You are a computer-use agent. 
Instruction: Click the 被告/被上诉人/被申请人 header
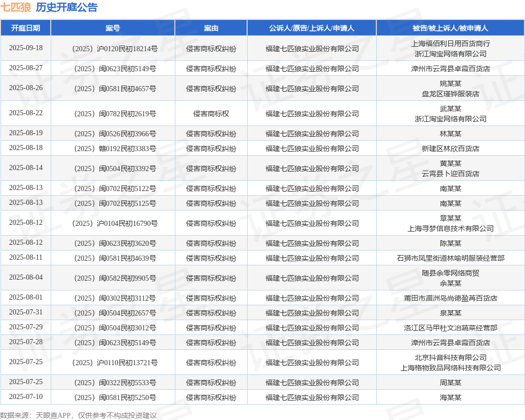click(x=450, y=28)
